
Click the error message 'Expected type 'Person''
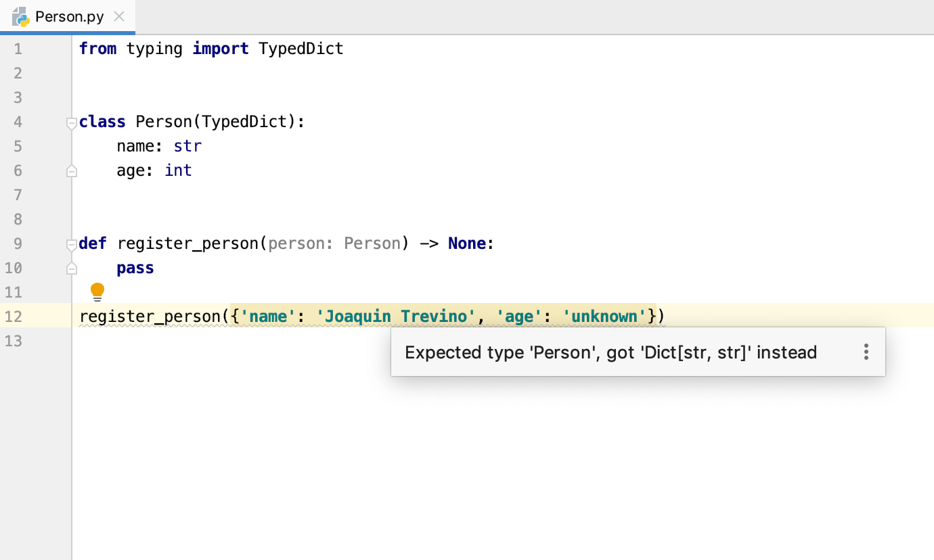(499, 352)
